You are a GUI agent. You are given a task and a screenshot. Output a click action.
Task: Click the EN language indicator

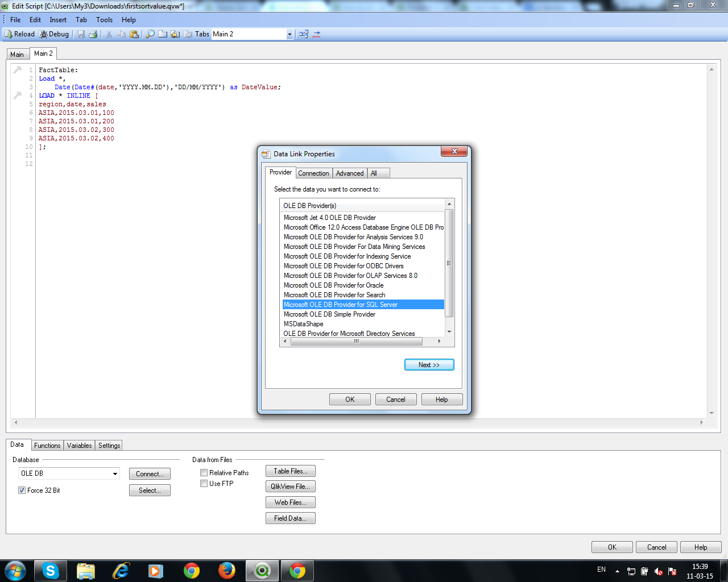(x=602, y=569)
